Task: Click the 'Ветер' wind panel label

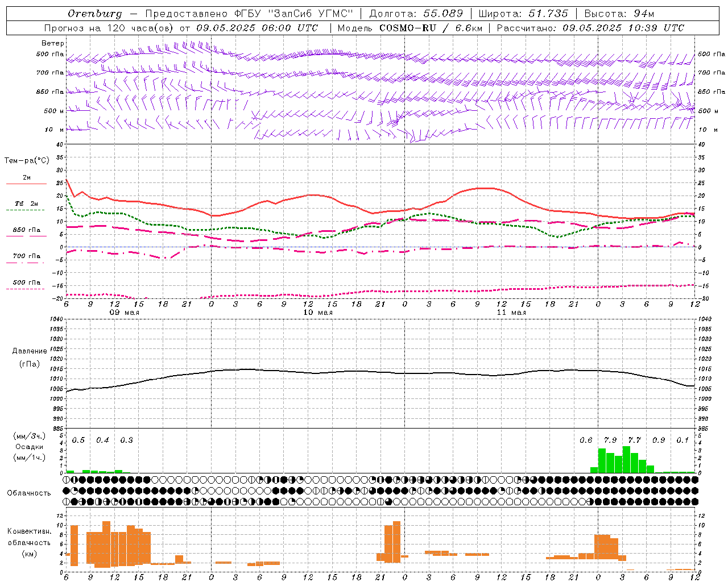Action: [x=53, y=43]
